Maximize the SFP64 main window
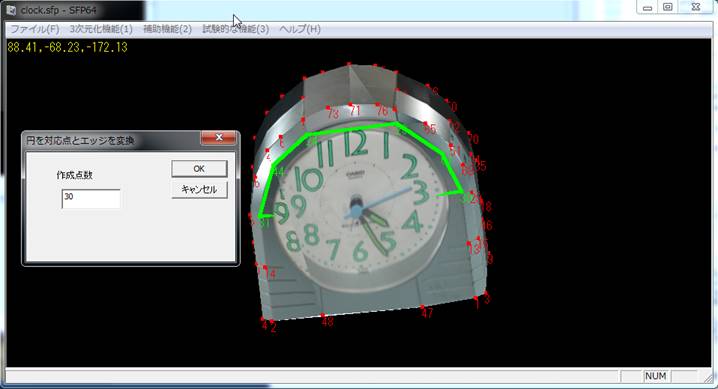Image resolution: width=718 pixels, height=389 pixels. tap(668, 7)
